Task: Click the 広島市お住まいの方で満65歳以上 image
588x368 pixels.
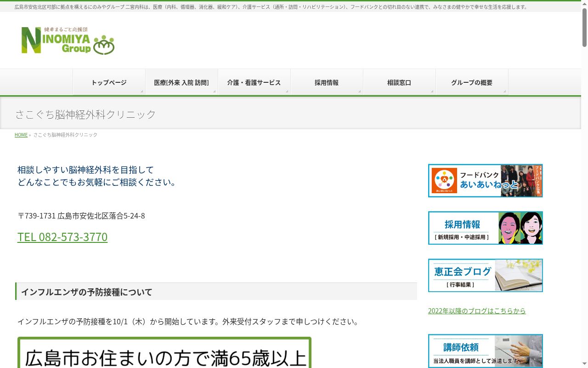Action: coord(164,352)
